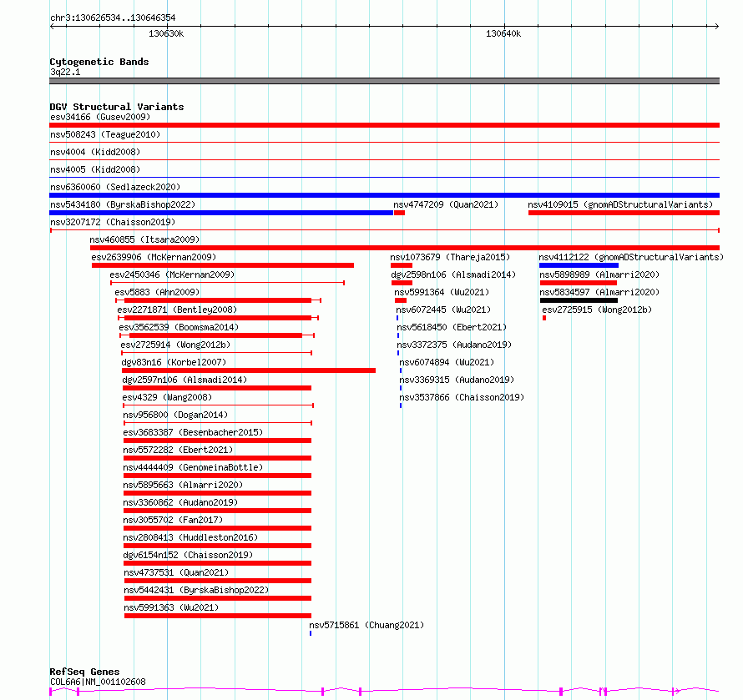Select nsv5895663 (Almarri2020) label

point(183,485)
